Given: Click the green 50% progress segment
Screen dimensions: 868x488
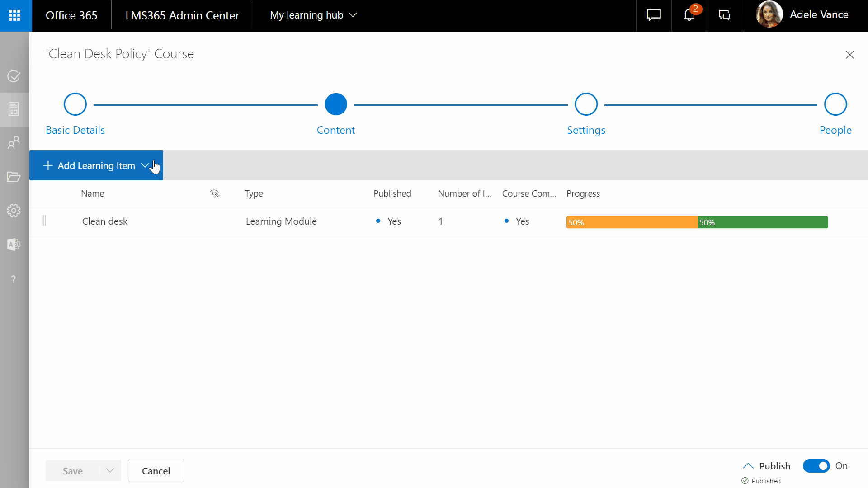Looking at the screenshot, I should 763,222.
